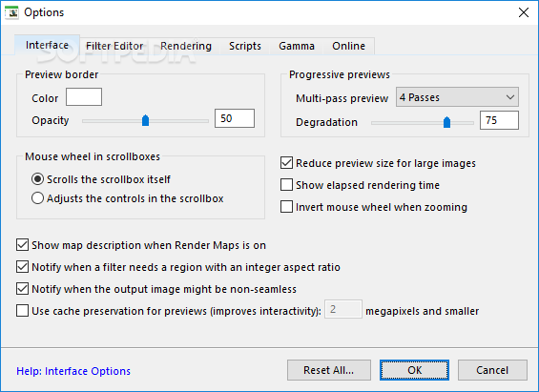Image resolution: width=539 pixels, height=392 pixels.
Task: Enable cache preservation for previews checkbox
Action: (x=22, y=311)
